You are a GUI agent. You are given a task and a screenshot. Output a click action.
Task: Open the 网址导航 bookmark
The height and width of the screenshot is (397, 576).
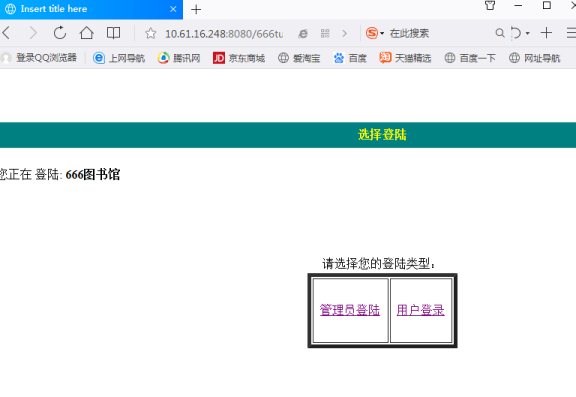534,58
